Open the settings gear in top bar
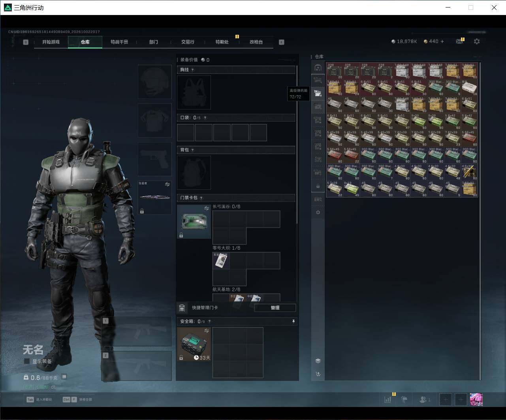Screen dimensions: 506x420 [477, 41]
